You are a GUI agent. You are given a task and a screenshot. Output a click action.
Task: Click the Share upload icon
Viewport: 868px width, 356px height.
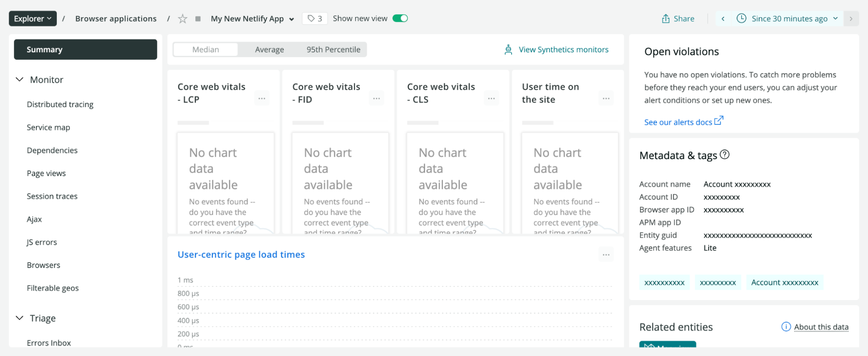click(x=666, y=19)
